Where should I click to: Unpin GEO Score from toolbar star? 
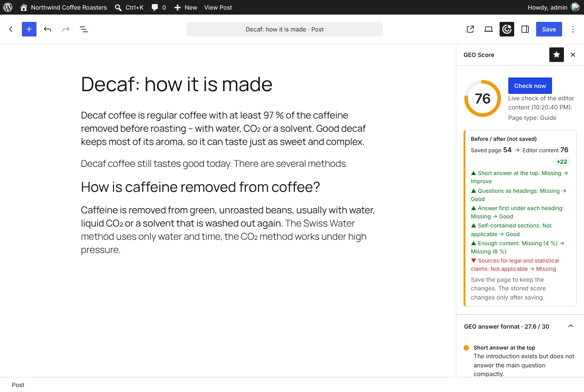point(557,55)
